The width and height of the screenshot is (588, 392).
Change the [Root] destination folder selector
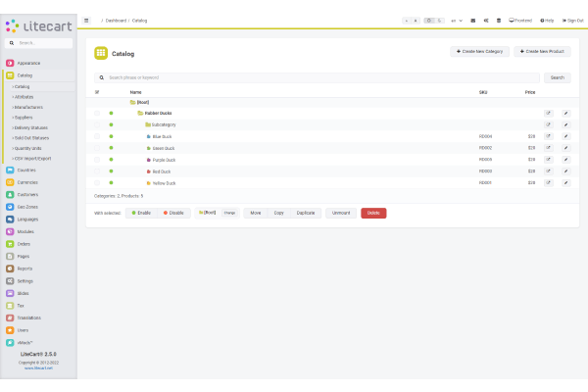point(206,213)
